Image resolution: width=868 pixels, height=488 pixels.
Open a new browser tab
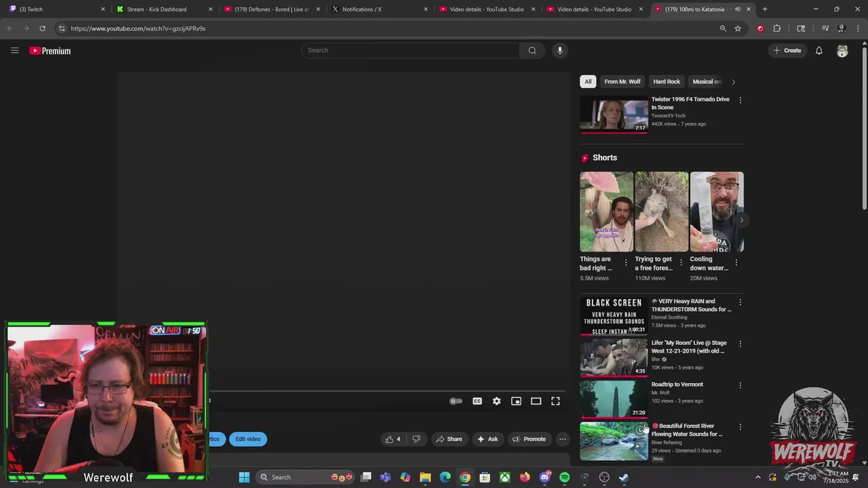[x=764, y=9]
